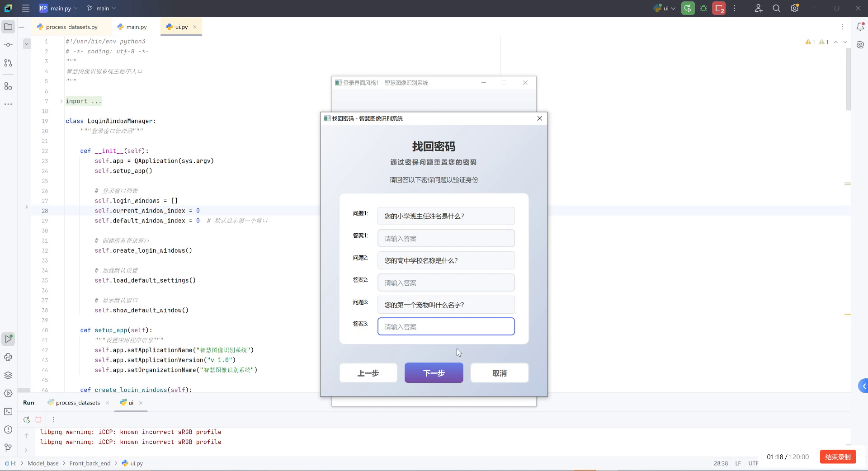The image size is (868, 471).
Task: Open the Commit tool window
Action: pos(8,45)
